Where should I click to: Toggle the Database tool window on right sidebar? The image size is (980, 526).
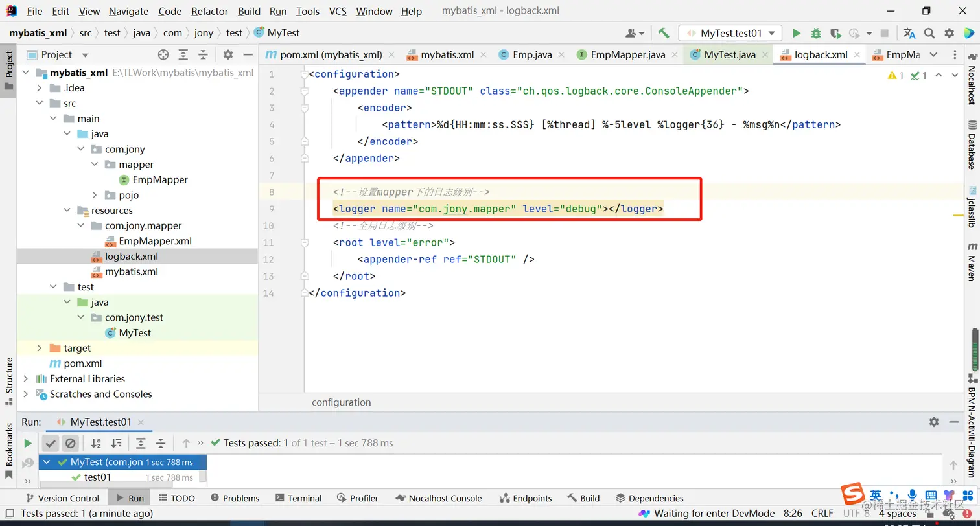[x=972, y=145]
